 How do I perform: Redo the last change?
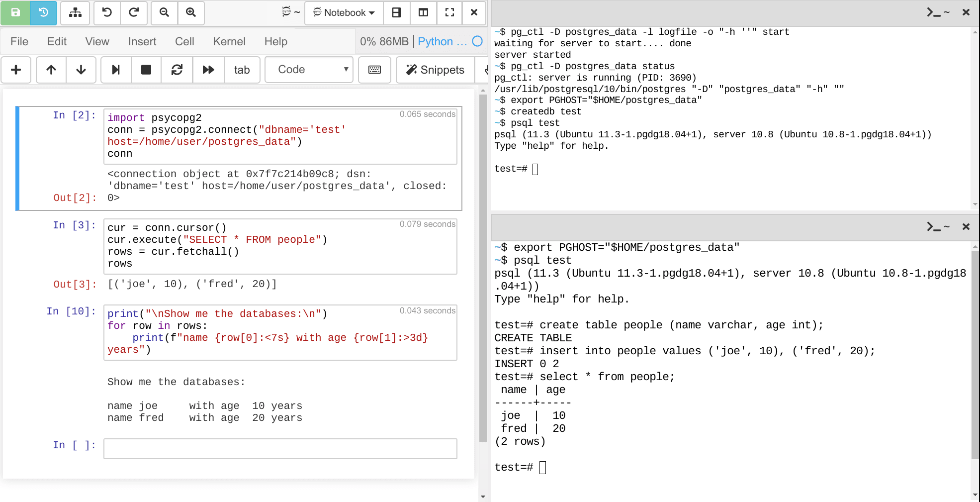tap(133, 13)
